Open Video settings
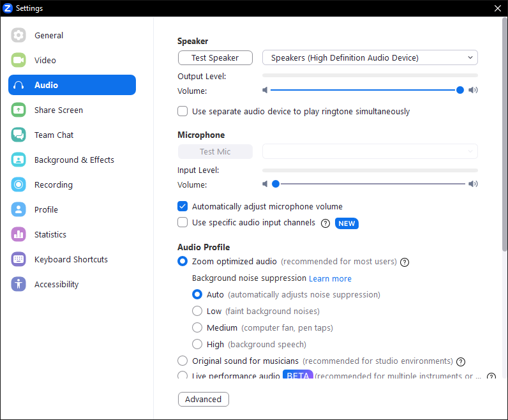This screenshot has height=420, width=508. pos(72,60)
